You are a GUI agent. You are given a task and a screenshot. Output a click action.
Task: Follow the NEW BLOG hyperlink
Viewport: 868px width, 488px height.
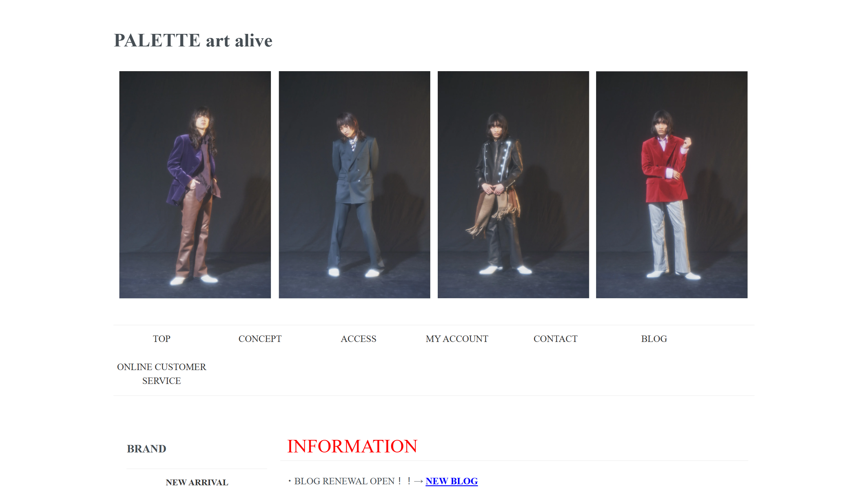(x=452, y=481)
